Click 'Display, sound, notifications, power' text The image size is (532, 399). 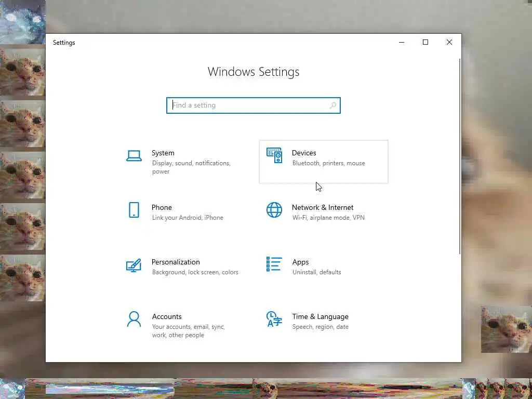(x=191, y=167)
